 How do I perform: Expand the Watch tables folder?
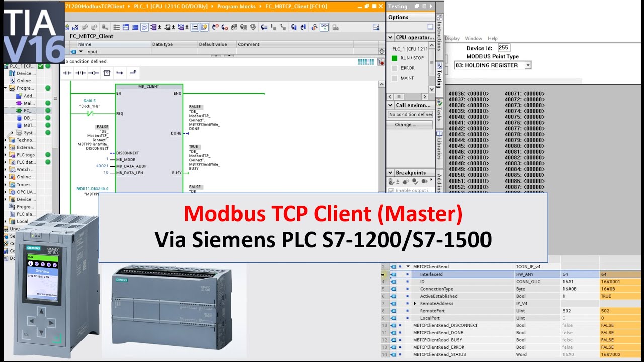[x=6, y=169]
